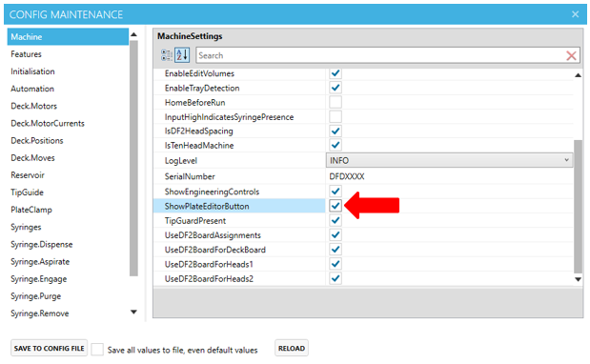Close the Config Maintenance window

[575, 14]
